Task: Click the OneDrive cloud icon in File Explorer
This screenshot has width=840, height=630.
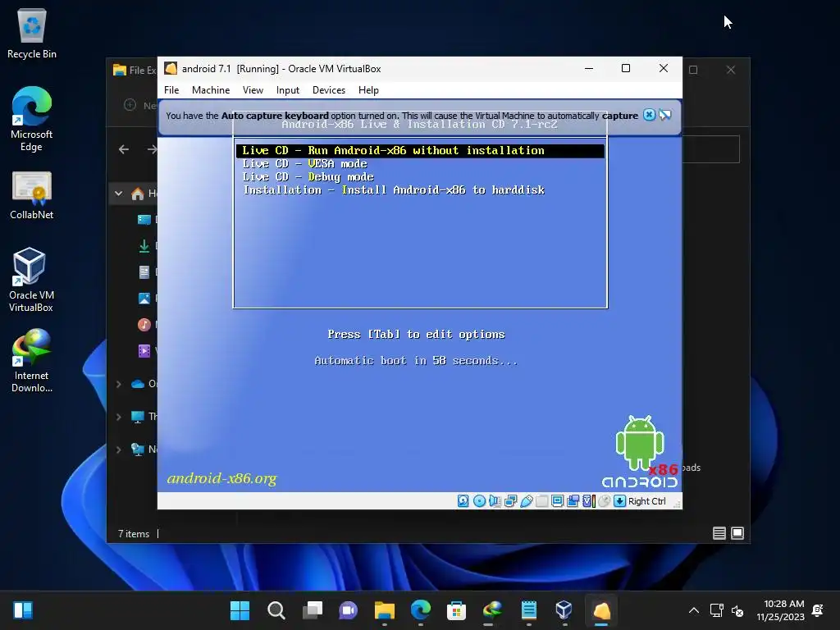Action: click(x=138, y=384)
